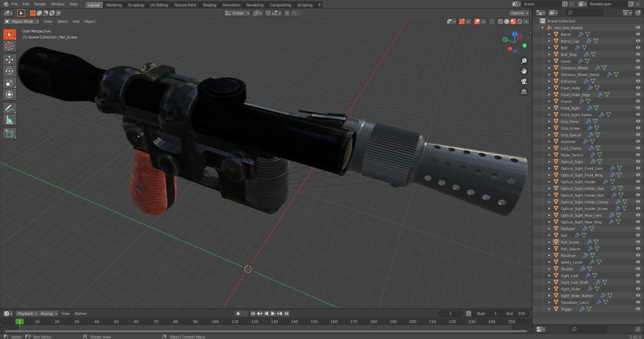
Task: Click the current frame number field
Action: point(450,314)
